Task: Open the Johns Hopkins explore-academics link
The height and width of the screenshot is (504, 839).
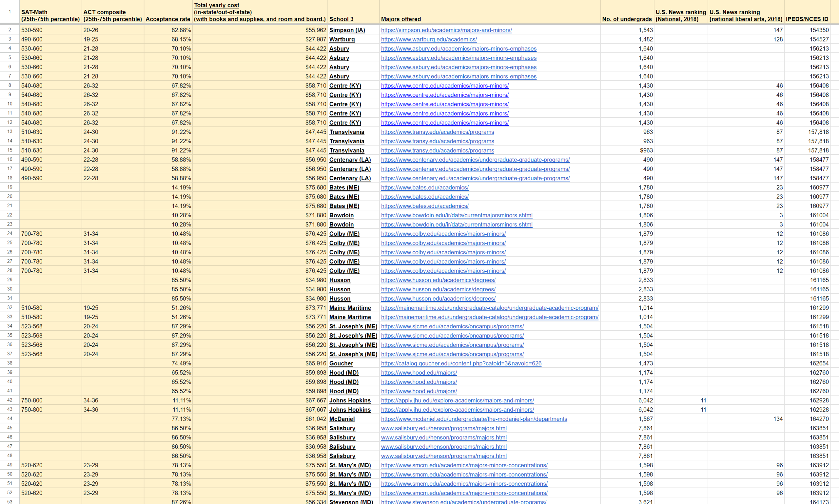Action: click(x=457, y=400)
